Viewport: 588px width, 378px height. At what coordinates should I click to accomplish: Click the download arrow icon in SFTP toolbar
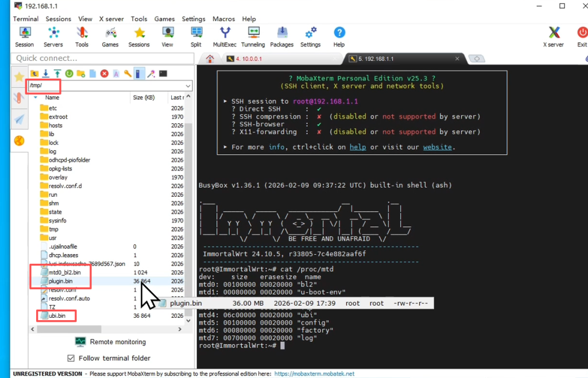tap(45, 73)
